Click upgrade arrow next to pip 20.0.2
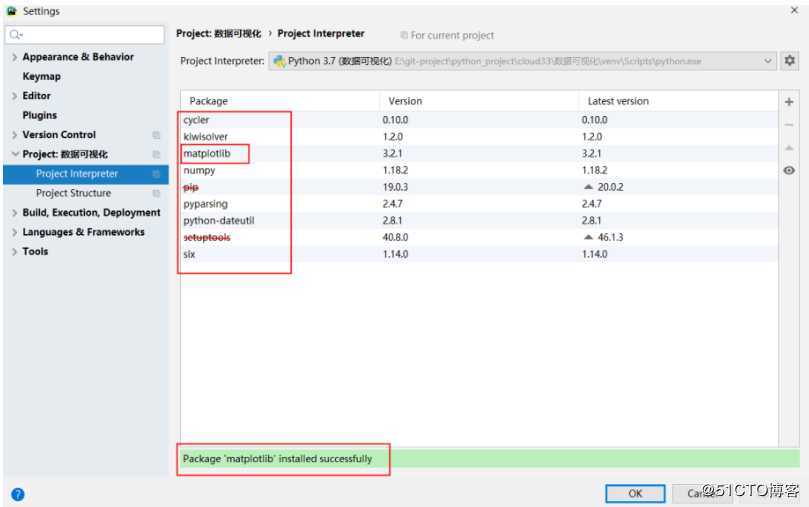This screenshot has width=809, height=507. [588, 187]
